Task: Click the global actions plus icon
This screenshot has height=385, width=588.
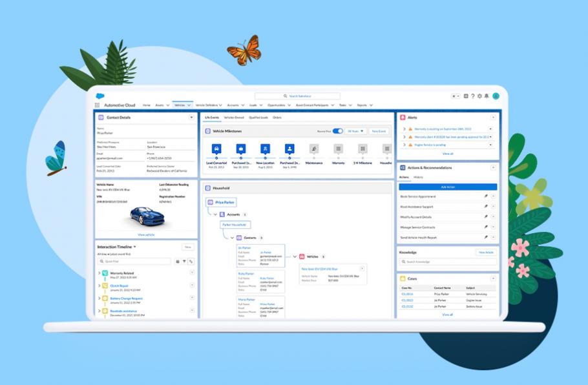Action: click(466, 96)
